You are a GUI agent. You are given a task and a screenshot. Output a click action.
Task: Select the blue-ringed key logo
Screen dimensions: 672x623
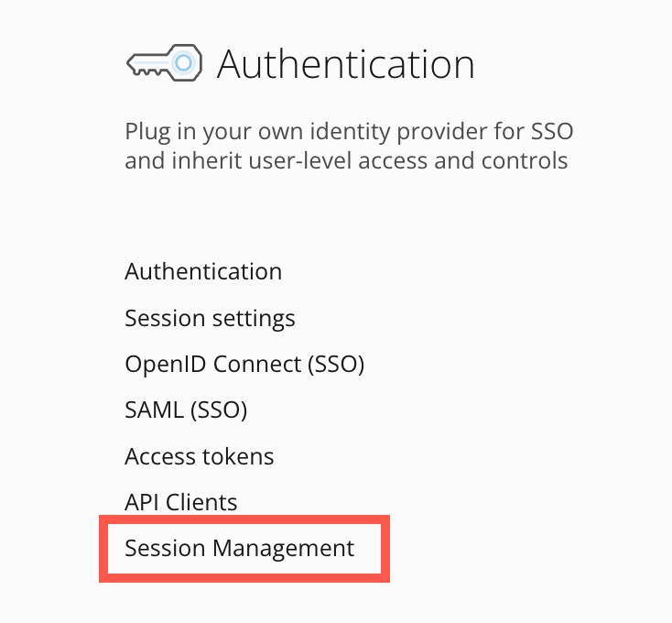[183, 63]
